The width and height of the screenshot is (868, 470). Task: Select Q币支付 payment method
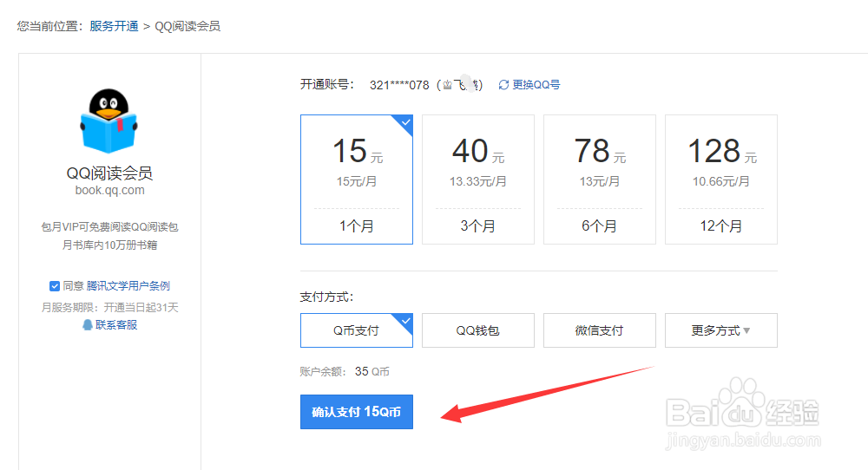click(357, 330)
